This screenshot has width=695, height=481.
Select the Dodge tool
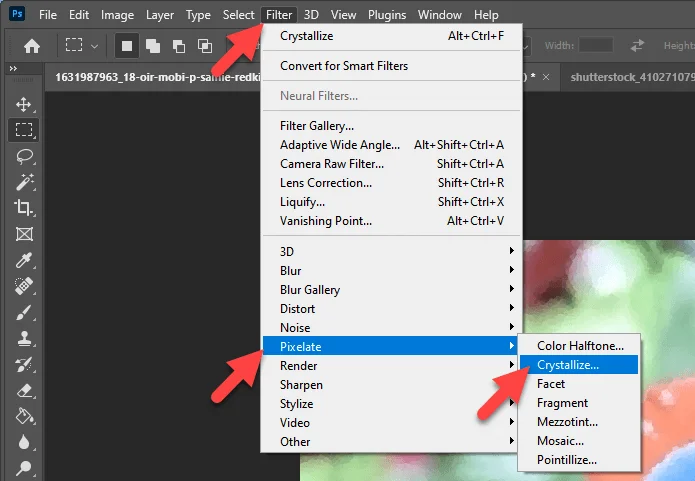point(24,467)
